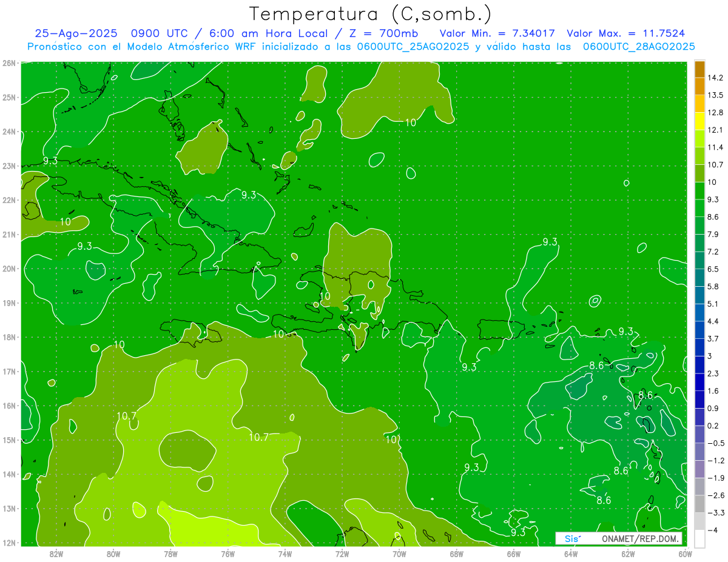Click the chart title Temperatura (C,somb.)
The image size is (728, 562).
point(371,15)
